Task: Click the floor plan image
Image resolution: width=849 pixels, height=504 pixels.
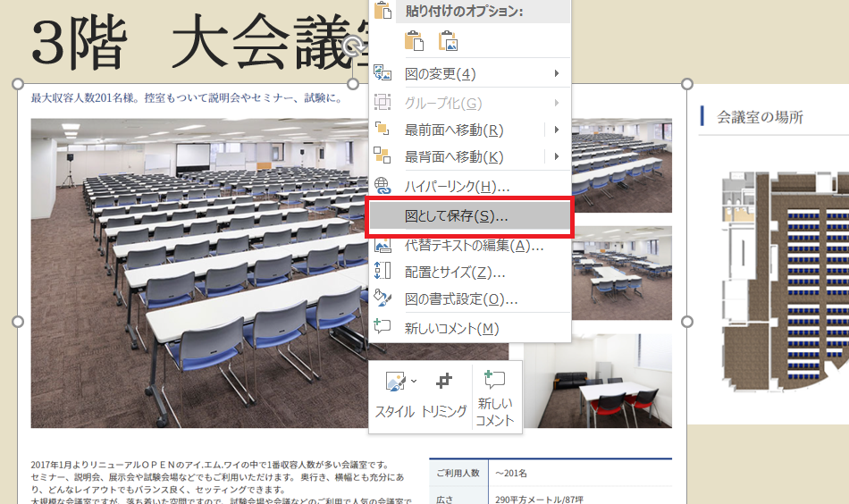Action: tap(786, 281)
